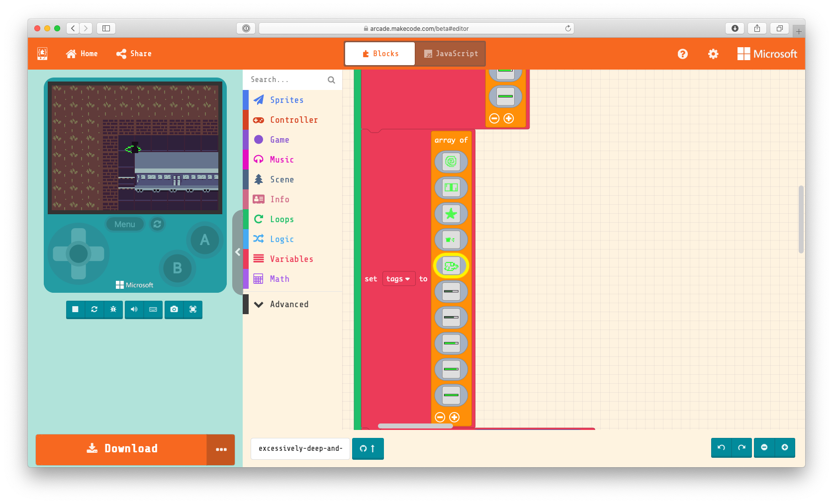Image resolution: width=833 pixels, height=504 pixels.
Task: Edit the green spiral sprite image
Action: [x=451, y=162]
